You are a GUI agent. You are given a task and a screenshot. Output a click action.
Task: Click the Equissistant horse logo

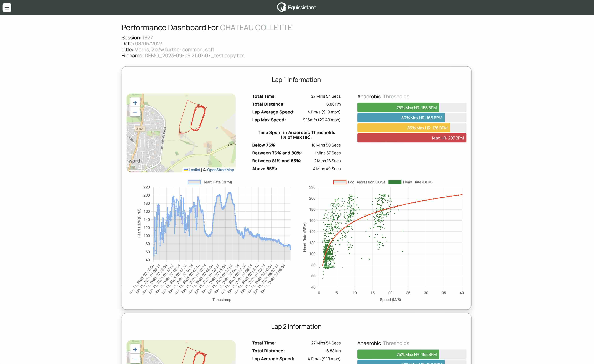281,7
